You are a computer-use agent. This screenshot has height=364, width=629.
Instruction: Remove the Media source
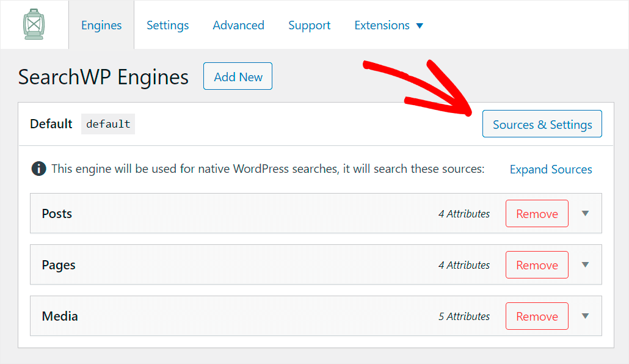coord(537,316)
